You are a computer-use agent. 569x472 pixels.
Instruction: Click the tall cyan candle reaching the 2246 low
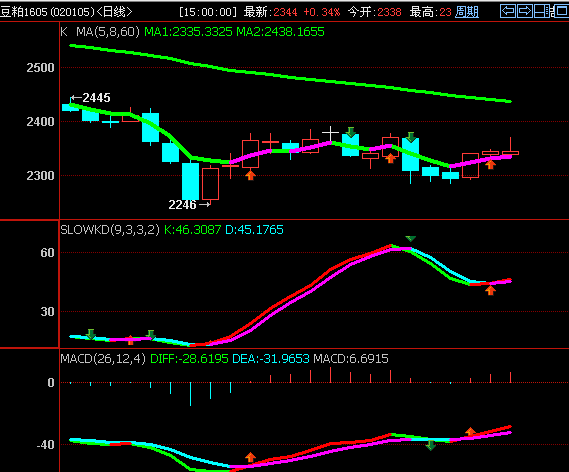click(x=190, y=181)
